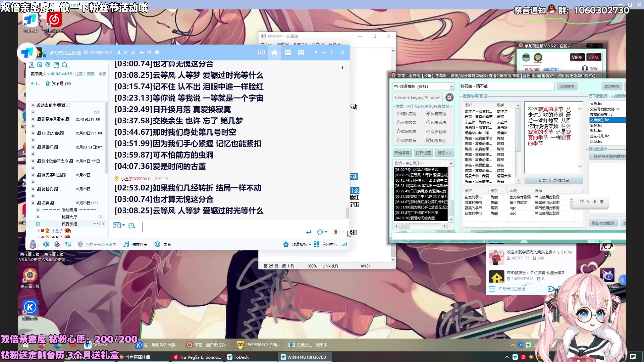644x362 pixels.
Task: Select the 不加效果 radio option
Action: pyautogui.click(x=406, y=122)
